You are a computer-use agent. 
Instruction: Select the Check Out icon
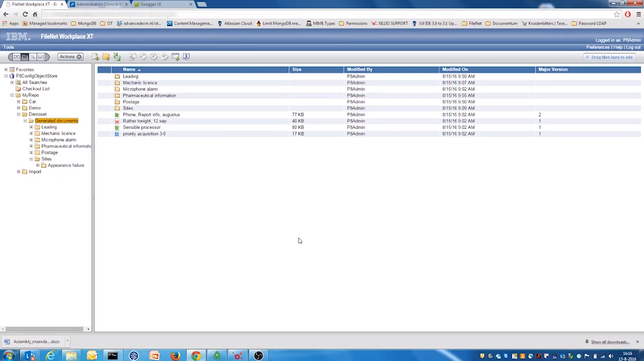point(133,56)
